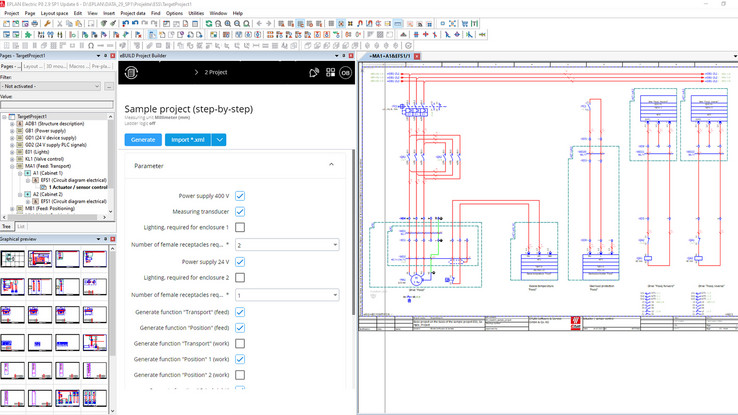Switch to the Macros tab in navigator
This screenshot has width=738, height=415.
coord(78,66)
